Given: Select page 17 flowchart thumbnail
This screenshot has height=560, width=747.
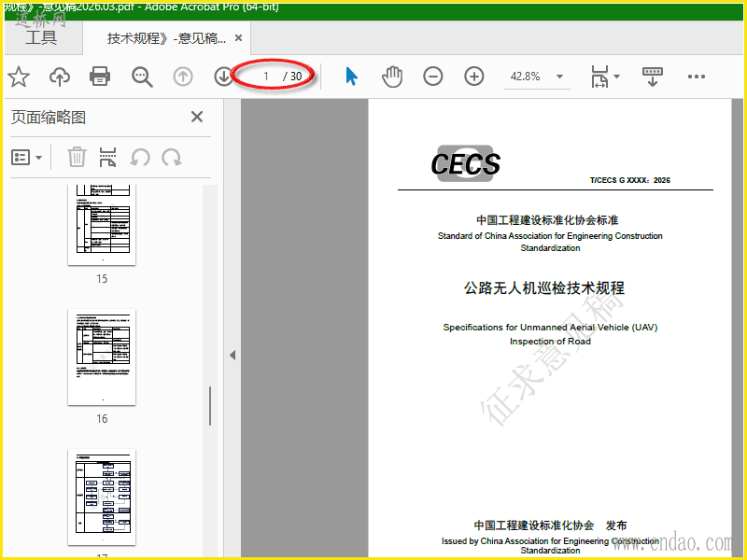Looking at the screenshot, I should pyautogui.click(x=102, y=497).
